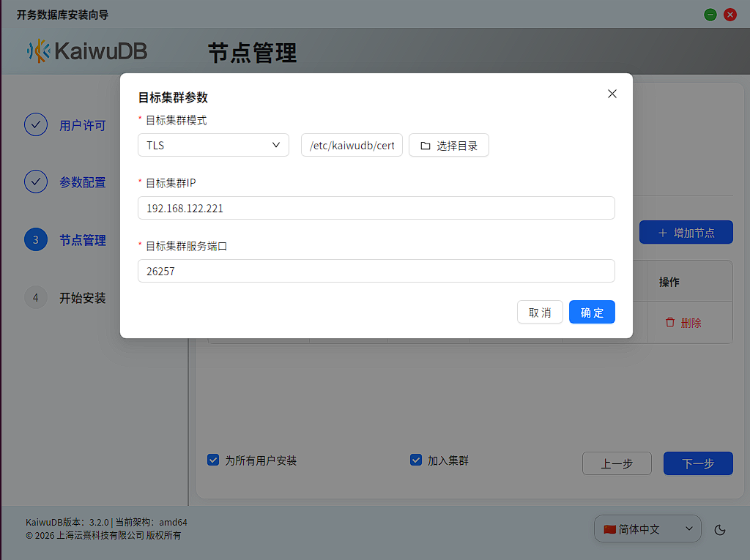Click the /etc/kaiwudb/cert path field
The image size is (750, 560).
(x=352, y=145)
